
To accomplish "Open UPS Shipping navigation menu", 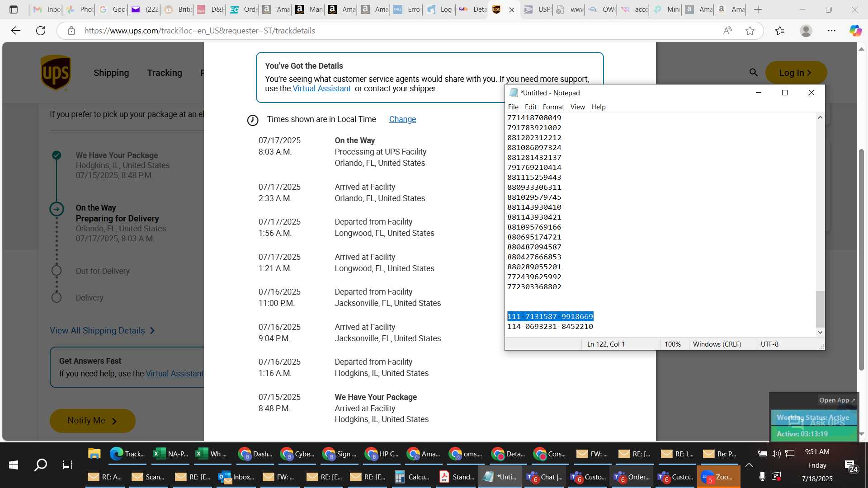I will [111, 73].
